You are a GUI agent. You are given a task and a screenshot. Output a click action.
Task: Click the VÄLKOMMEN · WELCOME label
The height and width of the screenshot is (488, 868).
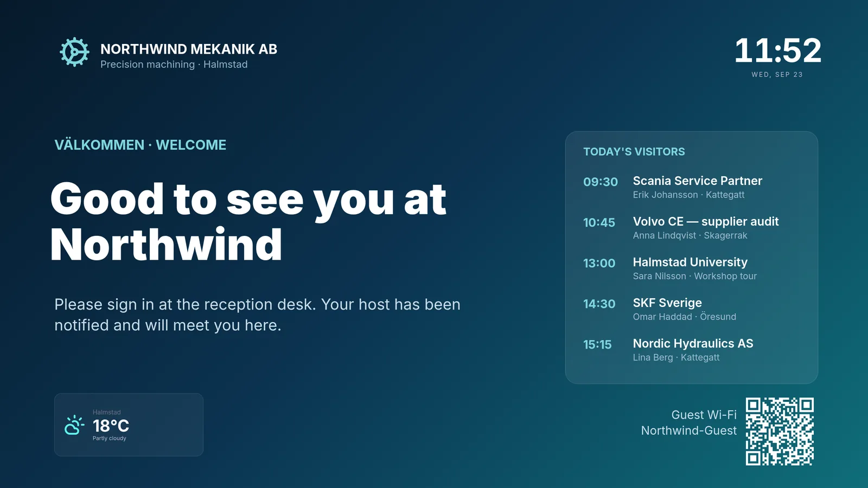tap(141, 145)
